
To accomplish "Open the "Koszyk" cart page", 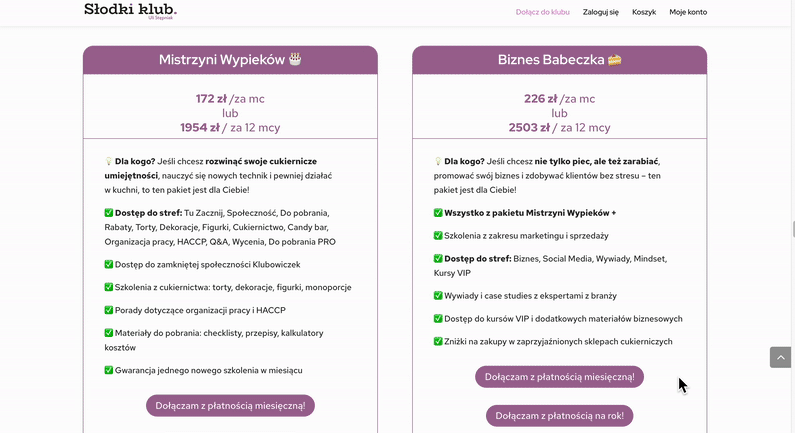I will [x=644, y=12].
